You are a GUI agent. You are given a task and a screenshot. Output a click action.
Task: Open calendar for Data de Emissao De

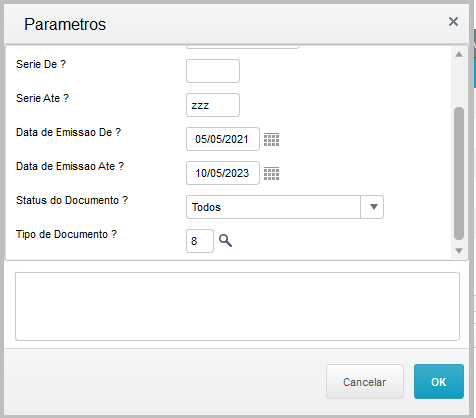pos(271,139)
